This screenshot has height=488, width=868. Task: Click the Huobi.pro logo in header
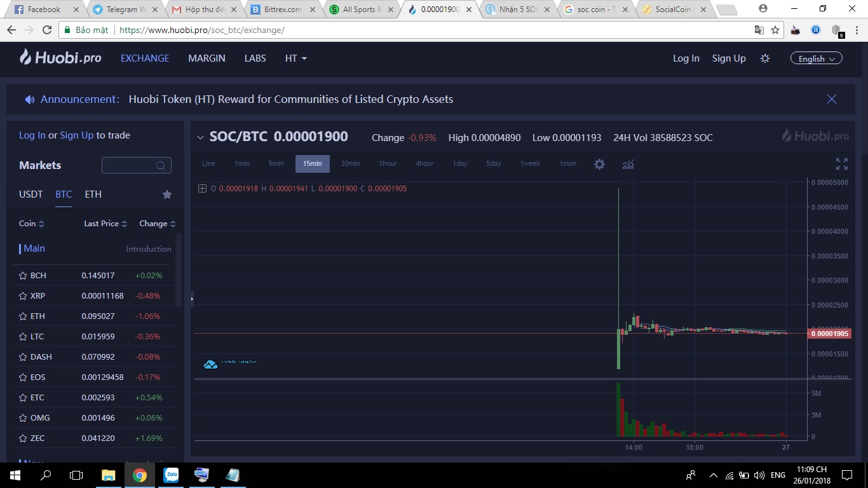pyautogui.click(x=60, y=58)
